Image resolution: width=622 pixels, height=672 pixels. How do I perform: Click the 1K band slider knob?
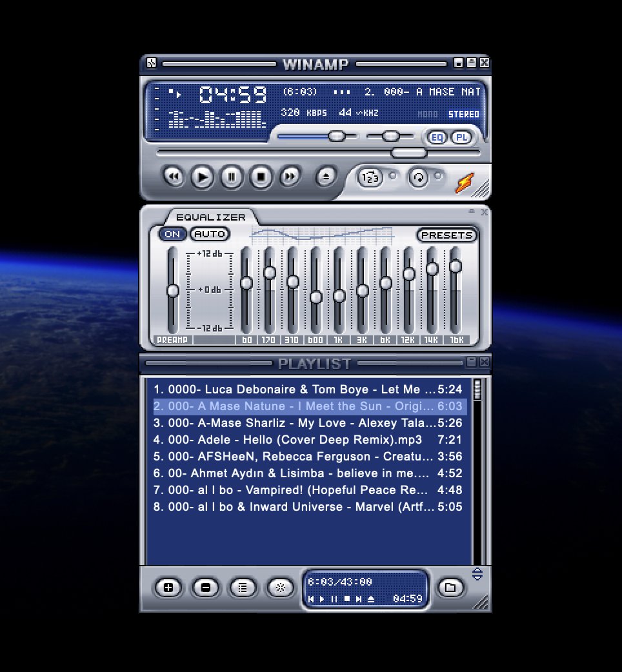pyautogui.click(x=339, y=296)
